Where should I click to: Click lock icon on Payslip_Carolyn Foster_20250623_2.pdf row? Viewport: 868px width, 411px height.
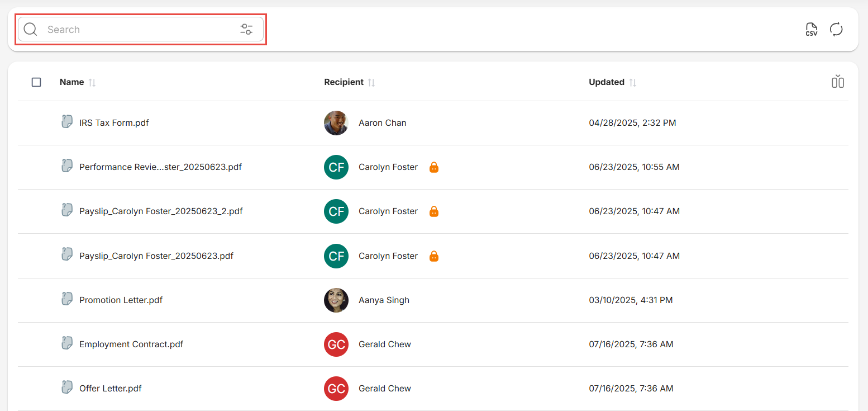coord(434,211)
